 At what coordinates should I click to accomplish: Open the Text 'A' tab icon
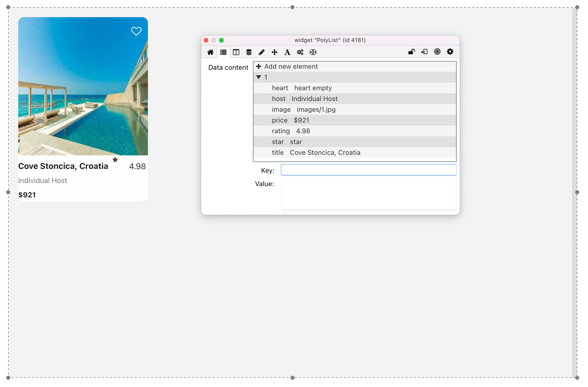(287, 52)
